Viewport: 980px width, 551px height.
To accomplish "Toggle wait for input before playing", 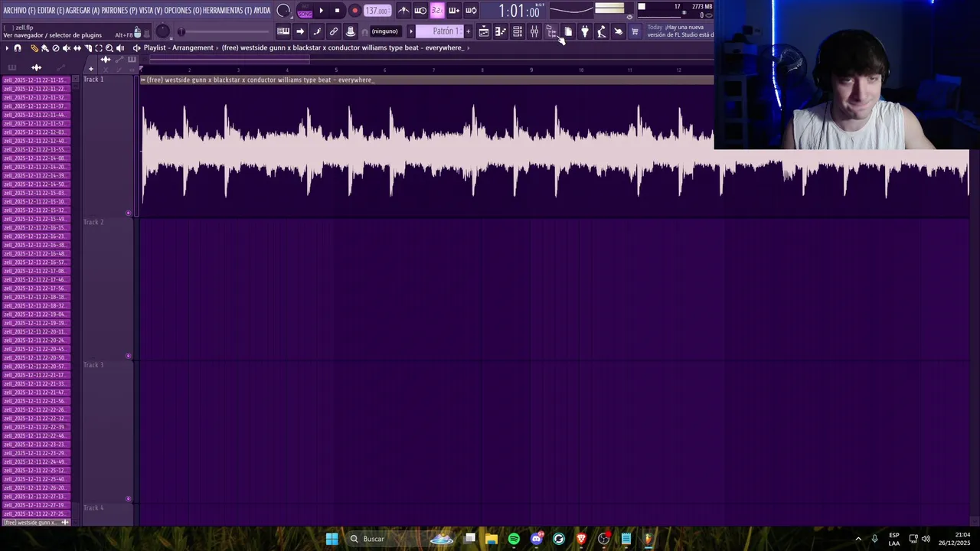I will [420, 11].
